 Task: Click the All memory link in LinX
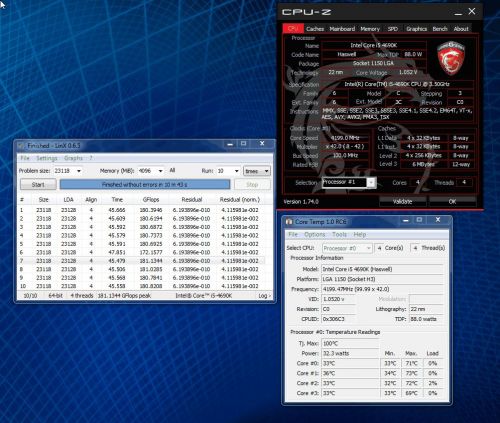172,170
